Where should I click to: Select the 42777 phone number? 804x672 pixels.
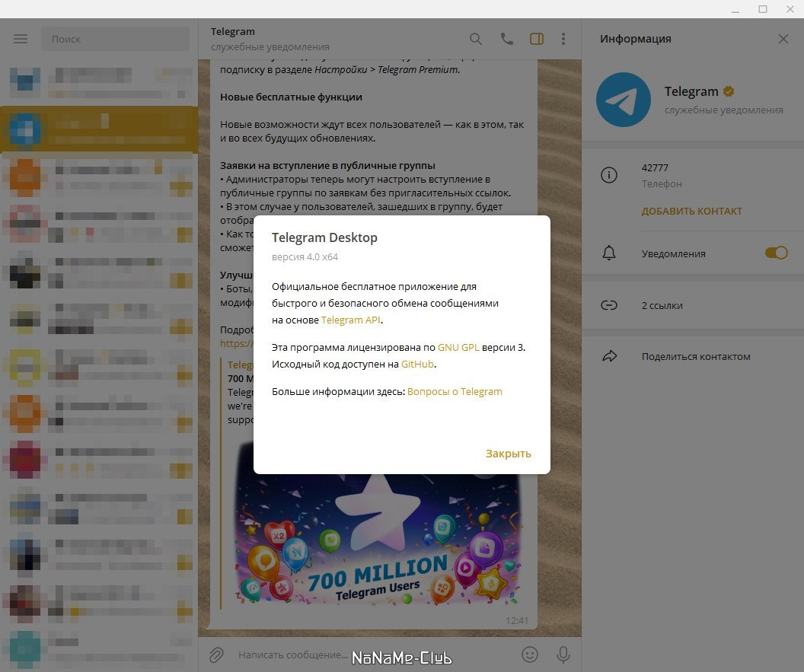pyautogui.click(x=655, y=167)
